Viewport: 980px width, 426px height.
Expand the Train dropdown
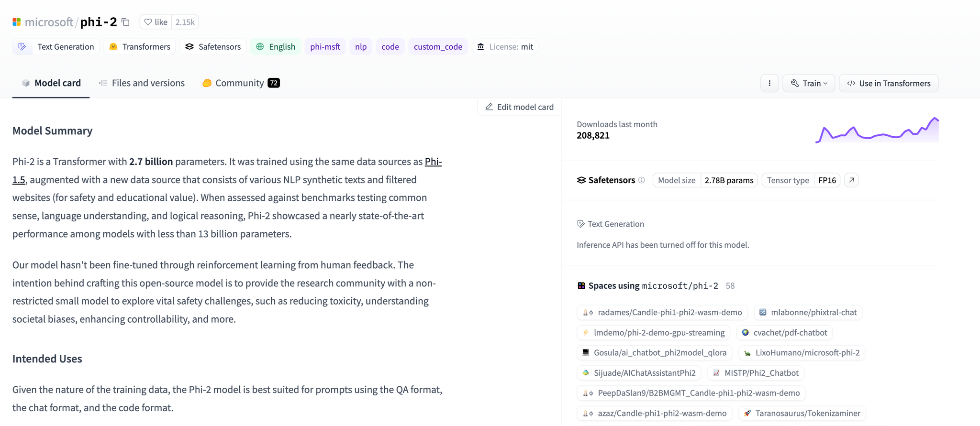(809, 83)
